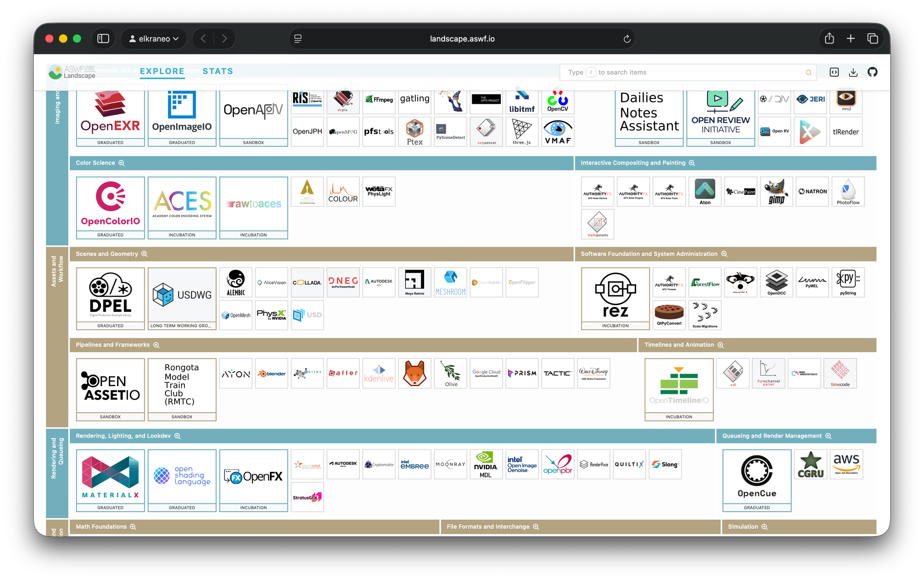Expand Rendering, Lighting, and Lookdev category
Image resolution: width=924 pixels, height=581 pixels.
[177, 436]
